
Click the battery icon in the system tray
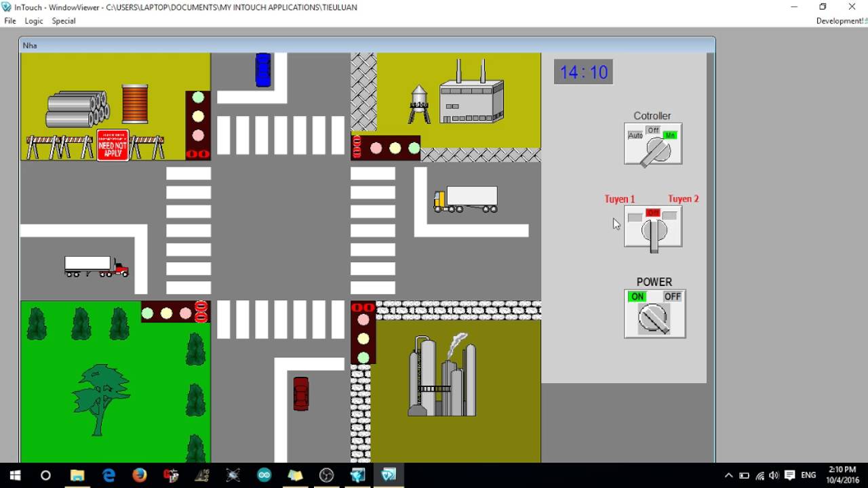(744, 475)
